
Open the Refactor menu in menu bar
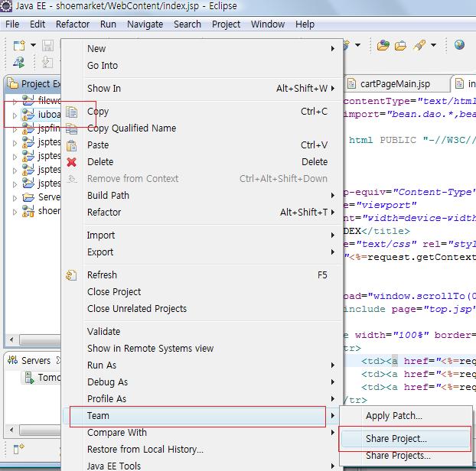73,24
